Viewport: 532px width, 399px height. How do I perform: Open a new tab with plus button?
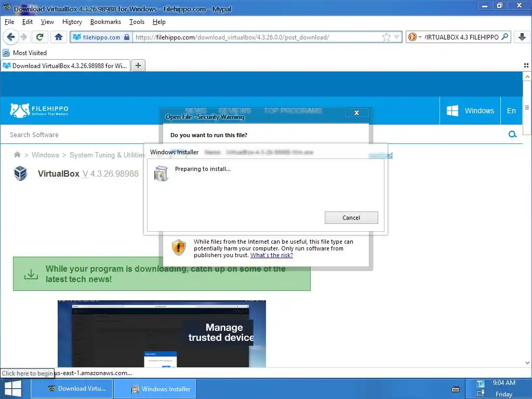pyautogui.click(x=138, y=65)
